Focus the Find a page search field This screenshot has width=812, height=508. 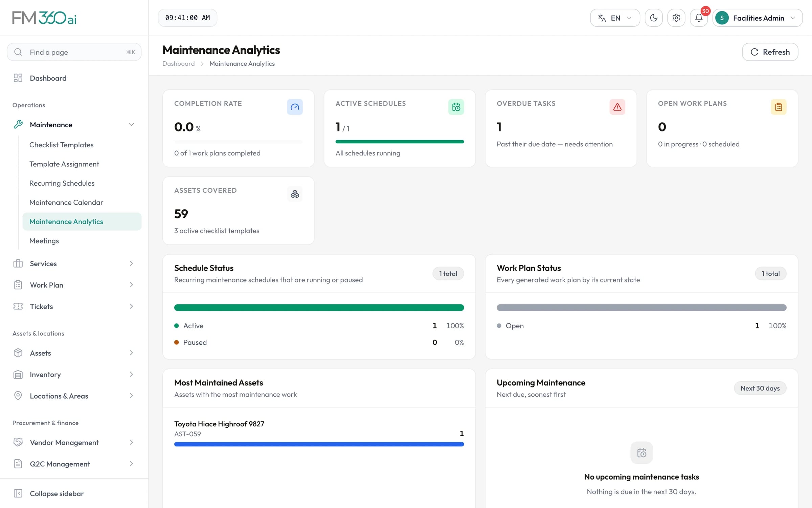pyautogui.click(x=74, y=52)
